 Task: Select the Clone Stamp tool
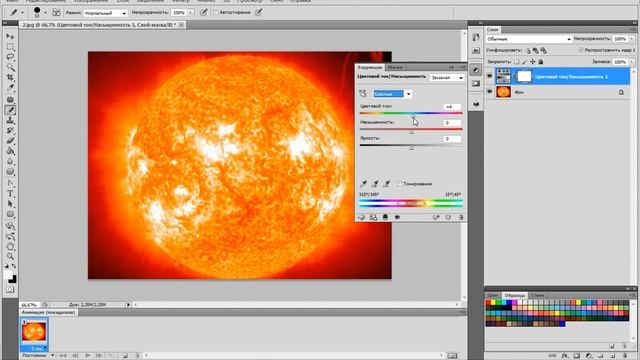(x=10, y=120)
